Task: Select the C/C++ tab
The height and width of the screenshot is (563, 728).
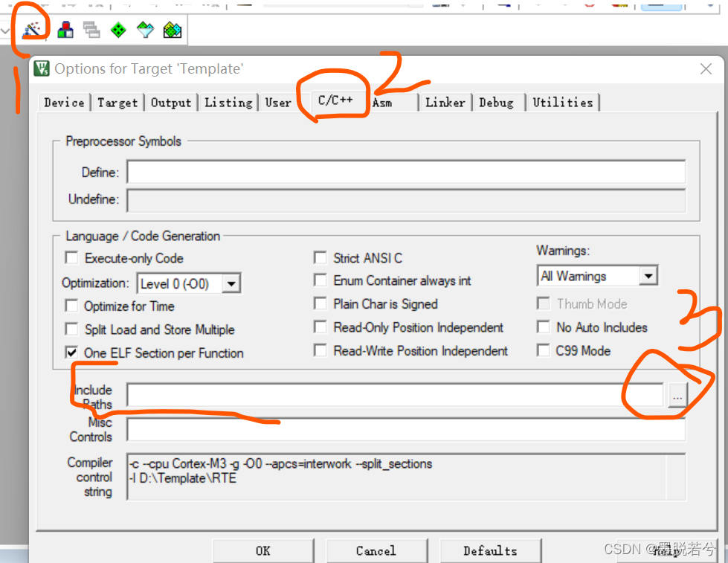Action: (x=335, y=100)
